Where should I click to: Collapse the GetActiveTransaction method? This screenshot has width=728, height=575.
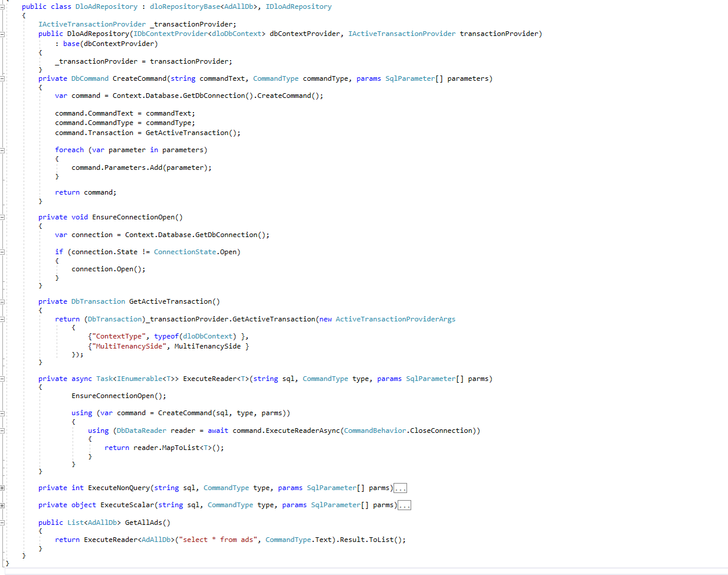coord(2,301)
